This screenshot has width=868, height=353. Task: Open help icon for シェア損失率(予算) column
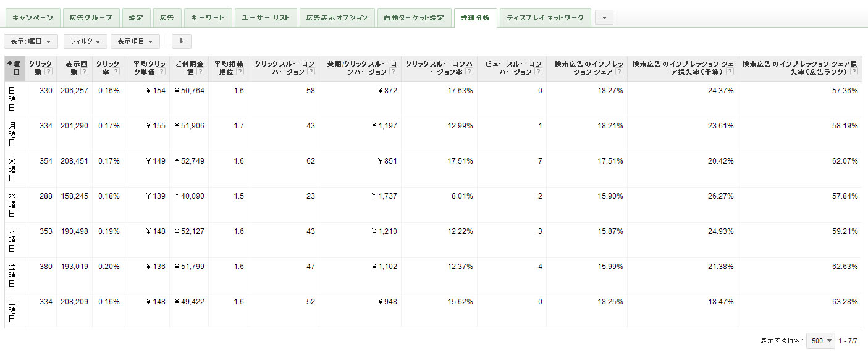730,72
